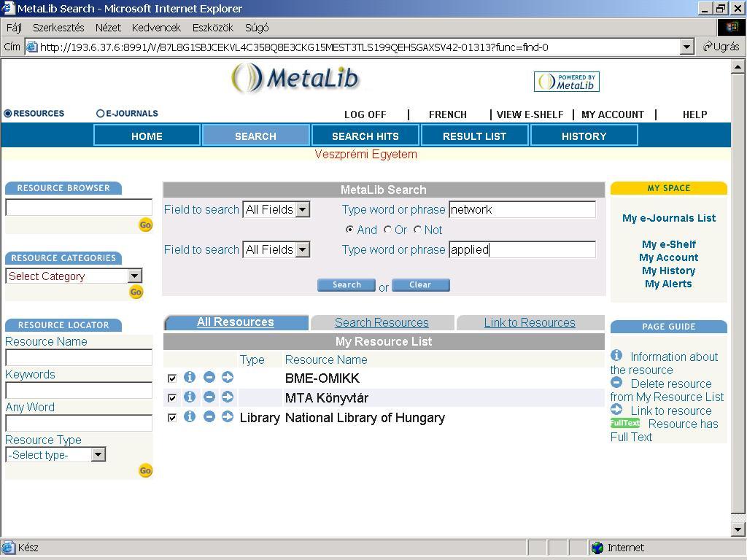
Task: Switch to Search Resources tab
Action: pyautogui.click(x=382, y=322)
